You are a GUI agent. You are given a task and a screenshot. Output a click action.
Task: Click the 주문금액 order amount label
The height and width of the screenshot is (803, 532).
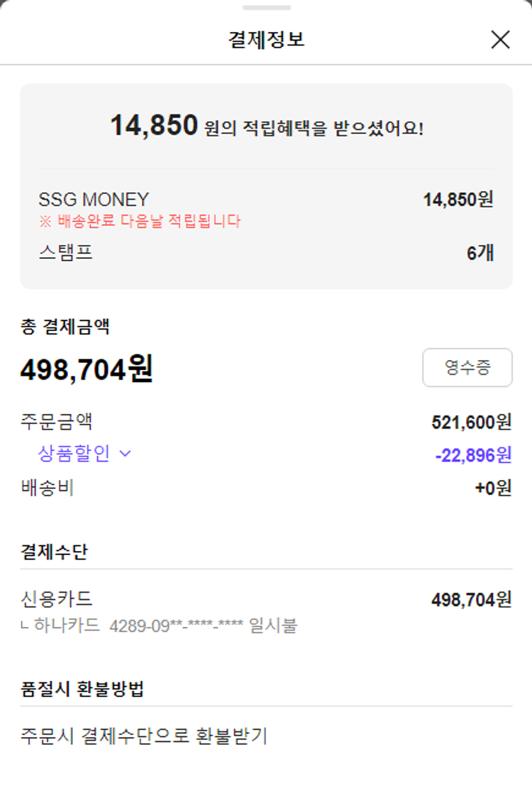pyautogui.click(x=57, y=422)
